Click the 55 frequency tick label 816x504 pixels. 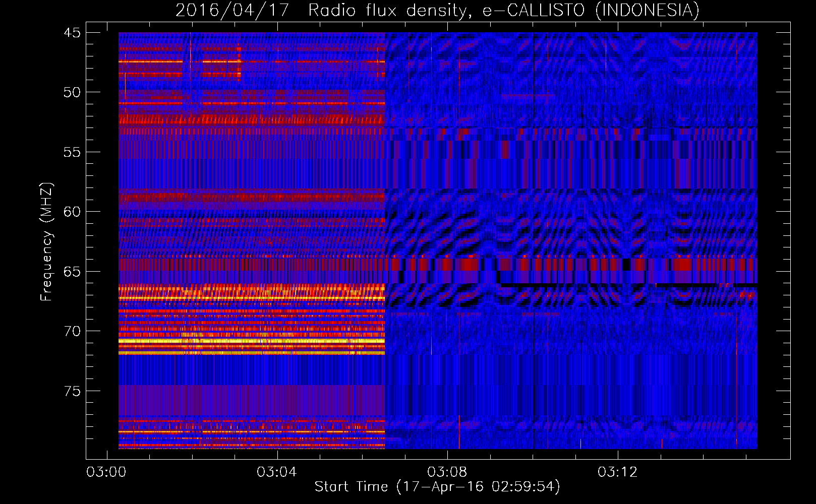pyautogui.click(x=72, y=152)
